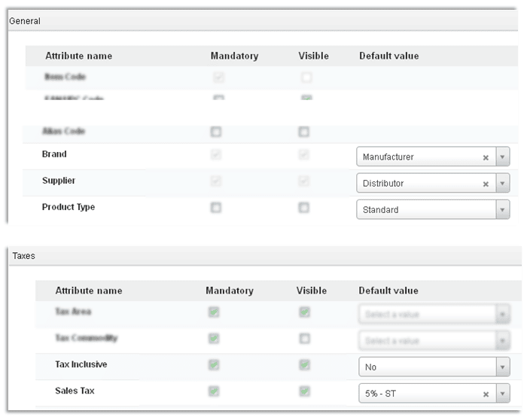Enable Alias Code Mandatory checkbox
This screenshot has width=527, height=420.
216,132
